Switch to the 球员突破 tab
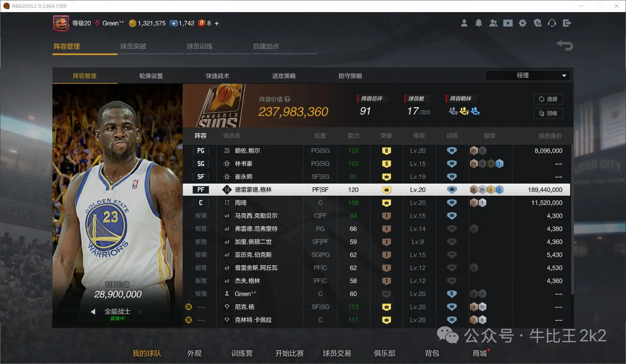The width and height of the screenshot is (626, 364). [x=133, y=46]
